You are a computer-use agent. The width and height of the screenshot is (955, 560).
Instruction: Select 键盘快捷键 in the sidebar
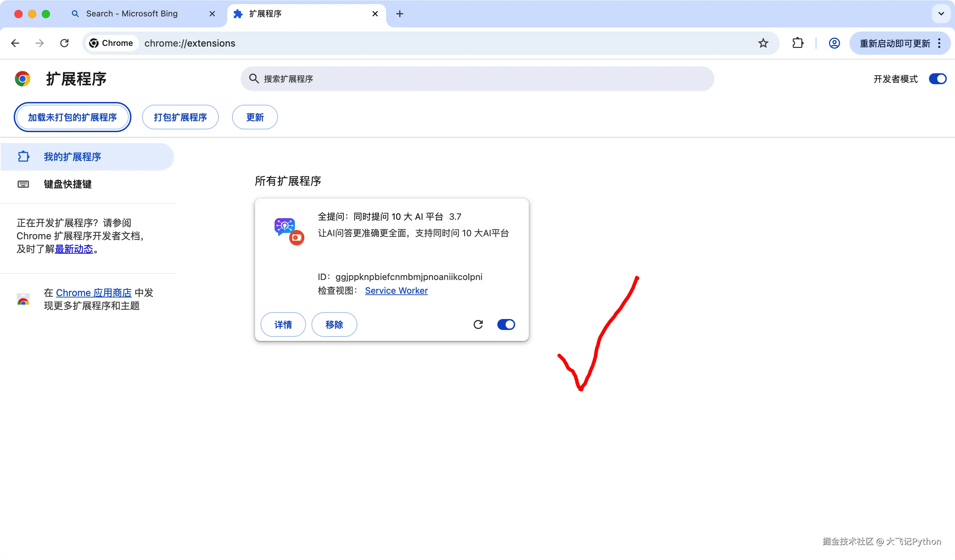click(x=67, y=184)
